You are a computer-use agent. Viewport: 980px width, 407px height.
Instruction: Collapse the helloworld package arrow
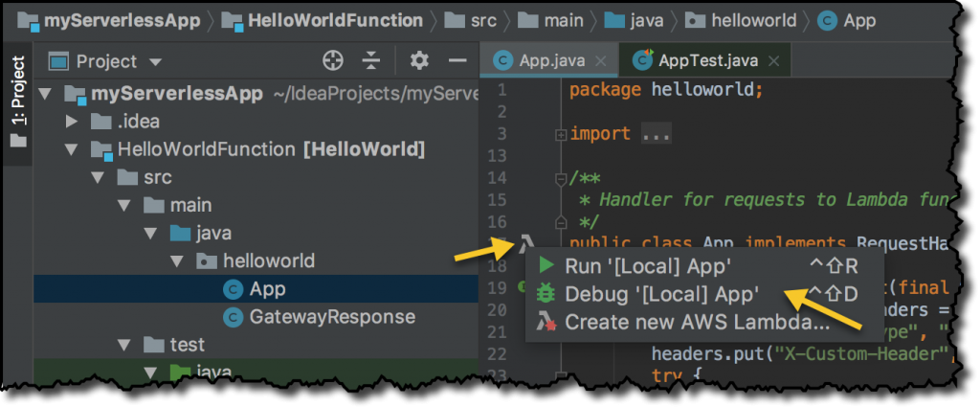point(177,260)
